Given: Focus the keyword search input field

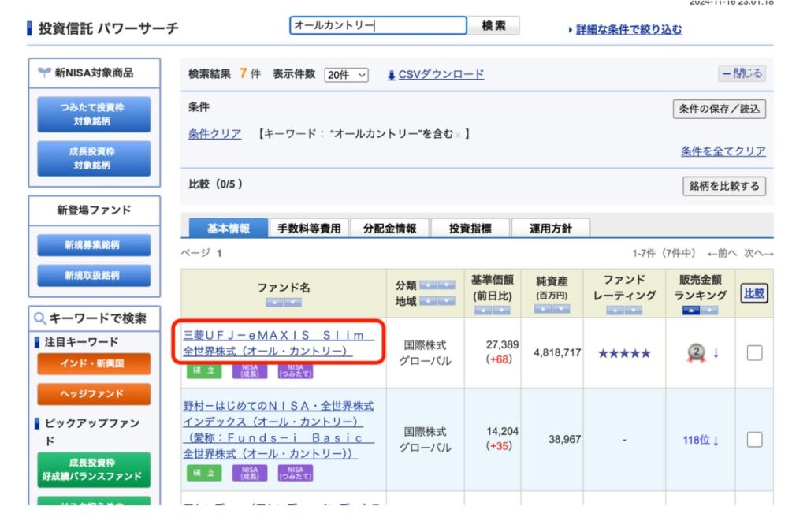Looking at the screenshot, I should click(378, 25).
